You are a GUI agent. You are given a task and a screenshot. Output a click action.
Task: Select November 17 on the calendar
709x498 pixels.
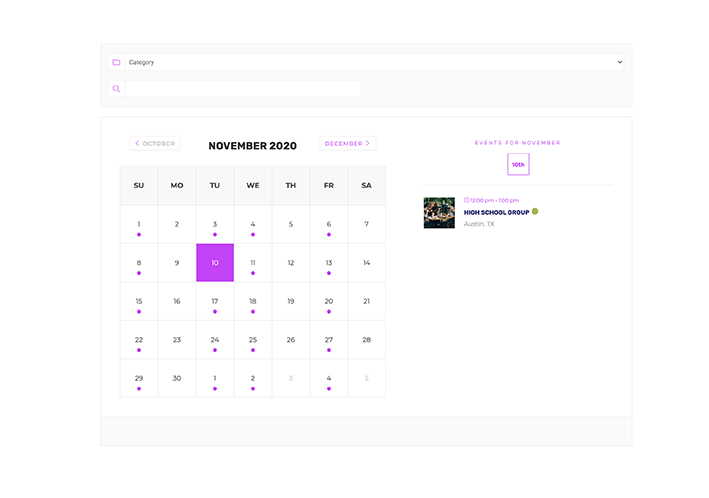[215, 301]
